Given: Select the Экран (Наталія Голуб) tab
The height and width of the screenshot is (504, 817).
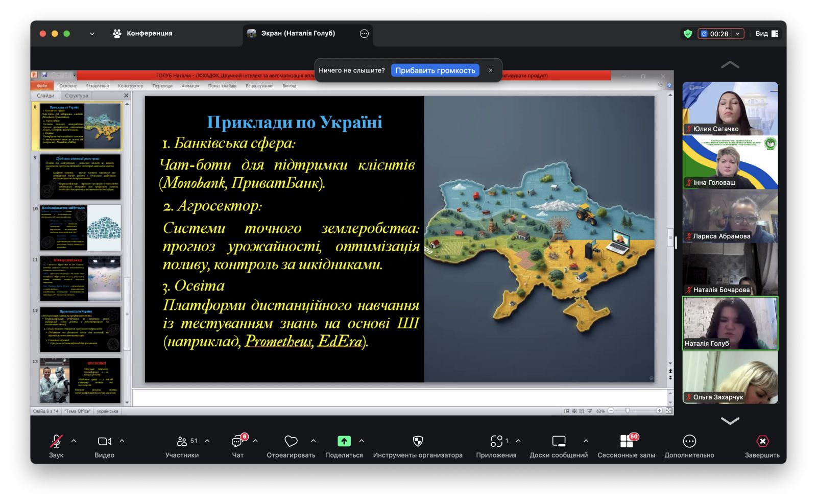Looking at the screenshot, I should pyautogui.click(x=298, y=34).
